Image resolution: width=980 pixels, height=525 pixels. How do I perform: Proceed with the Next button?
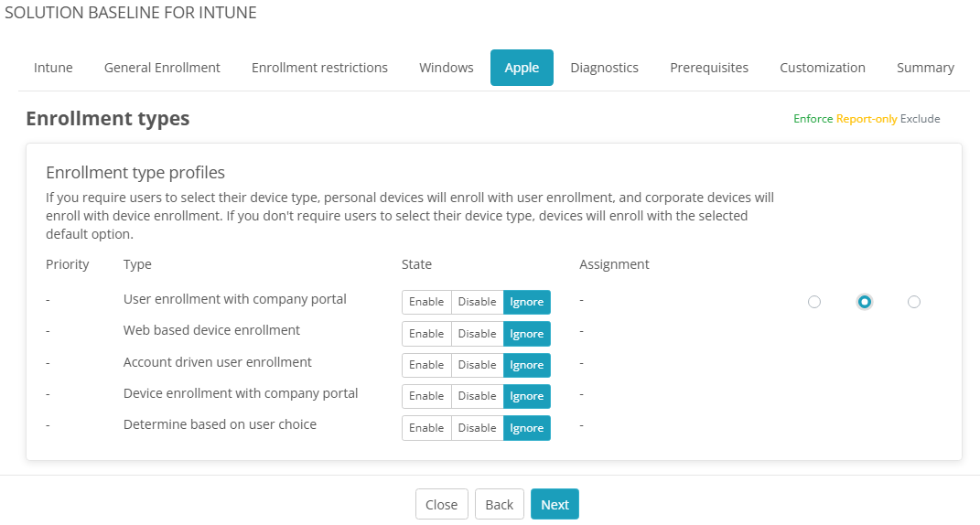pyautogui.click(x=555, y=504)
